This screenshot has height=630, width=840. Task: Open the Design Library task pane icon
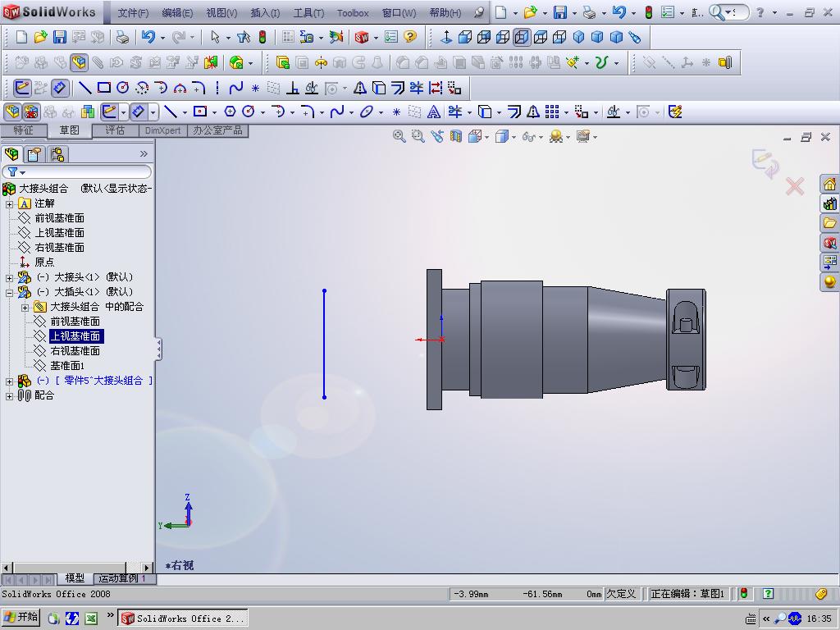pos(830,203)
